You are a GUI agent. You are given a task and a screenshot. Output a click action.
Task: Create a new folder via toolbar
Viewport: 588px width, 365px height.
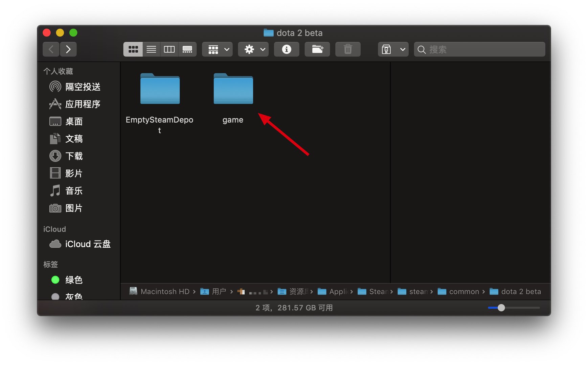tap(317, 49)
